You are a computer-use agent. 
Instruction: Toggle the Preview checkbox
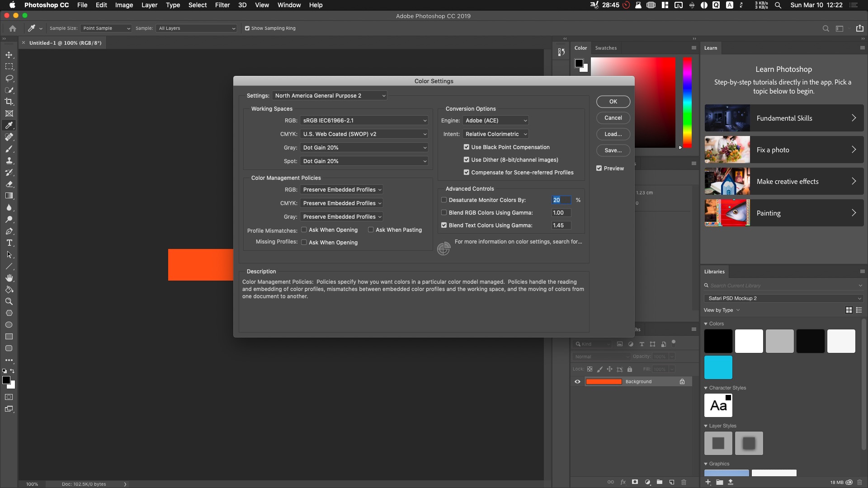pyautogui.click(x=599, y=168)
